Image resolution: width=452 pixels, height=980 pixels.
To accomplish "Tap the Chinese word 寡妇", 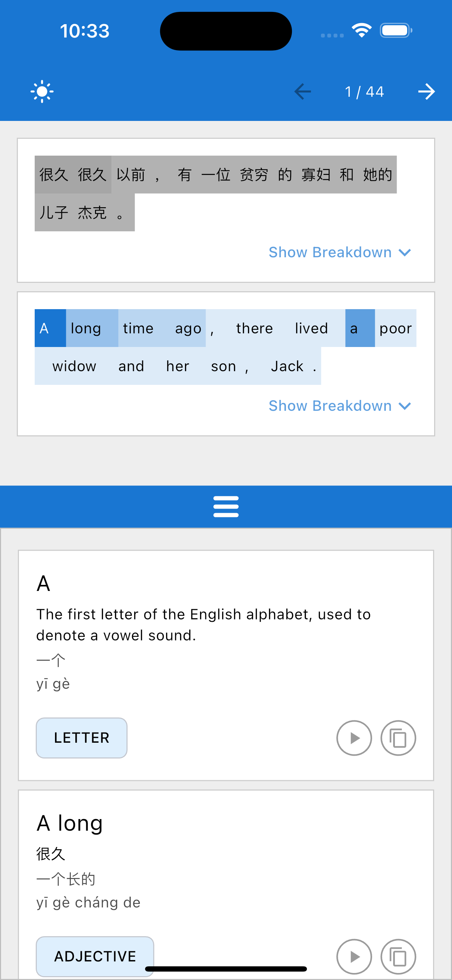I will [315, 175].
